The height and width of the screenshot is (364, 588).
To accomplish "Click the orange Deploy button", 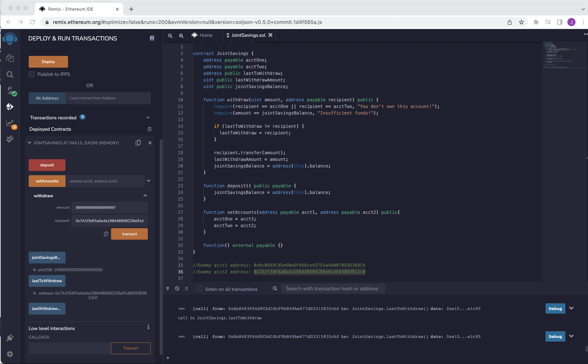I will pyautogui.click(x=48, y=62).
